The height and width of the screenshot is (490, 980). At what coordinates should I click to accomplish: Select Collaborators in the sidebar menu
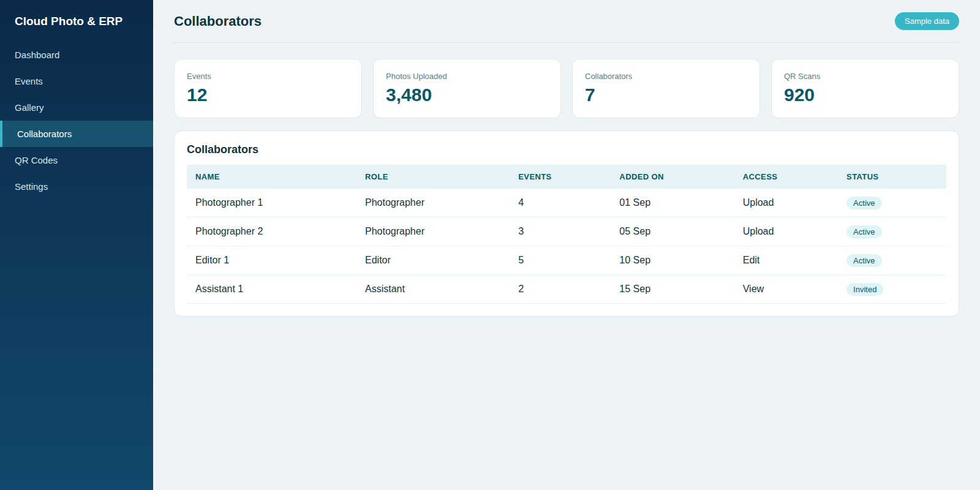pos(77,134)
